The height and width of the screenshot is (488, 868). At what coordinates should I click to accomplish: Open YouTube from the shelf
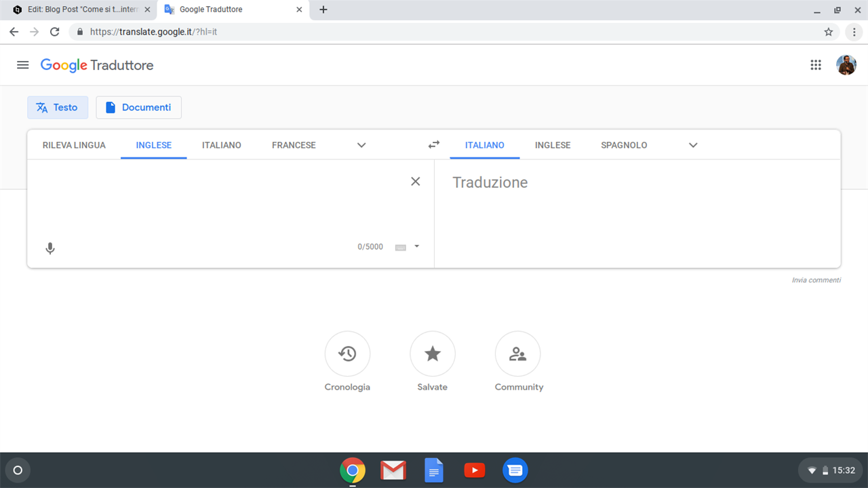(475, 470)
